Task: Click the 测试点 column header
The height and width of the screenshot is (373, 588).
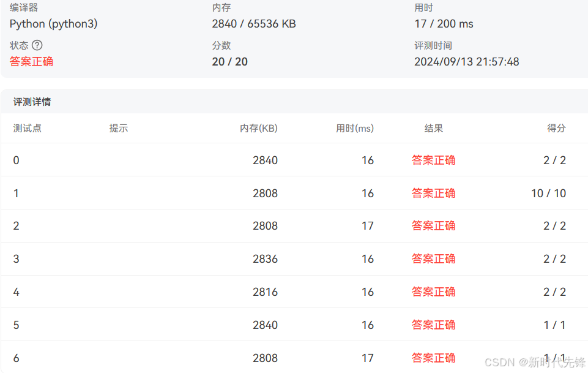Action: click(x=27, y=128)
